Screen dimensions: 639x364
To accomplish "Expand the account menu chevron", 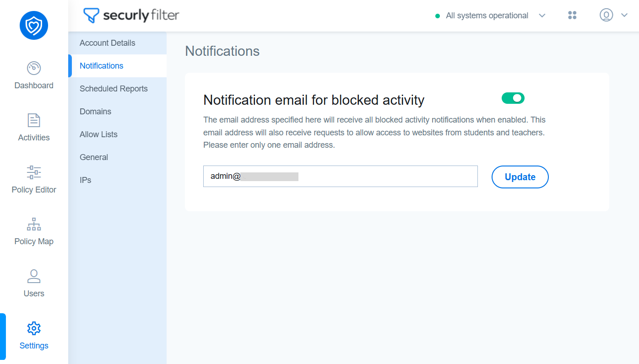I will [624, 15].
